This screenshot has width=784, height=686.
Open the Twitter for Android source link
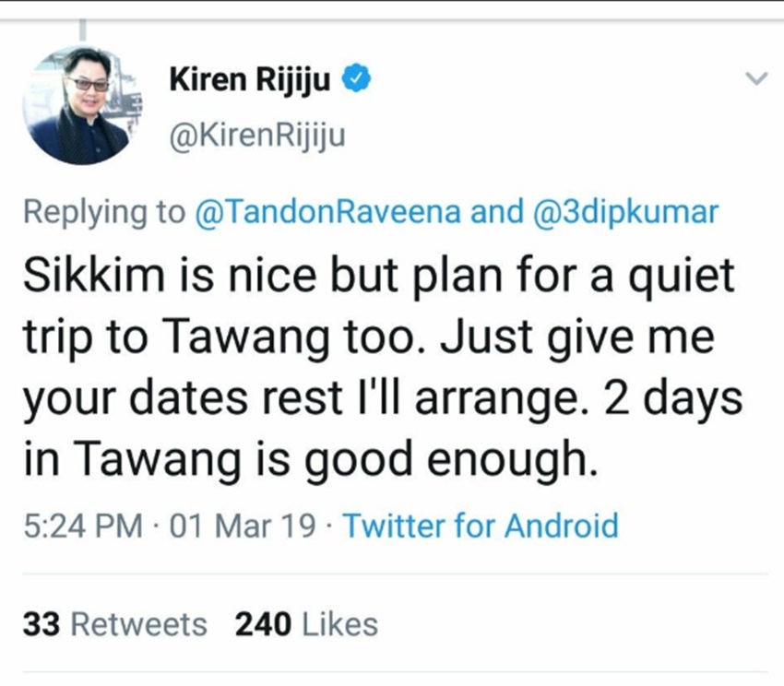point(481,526)
